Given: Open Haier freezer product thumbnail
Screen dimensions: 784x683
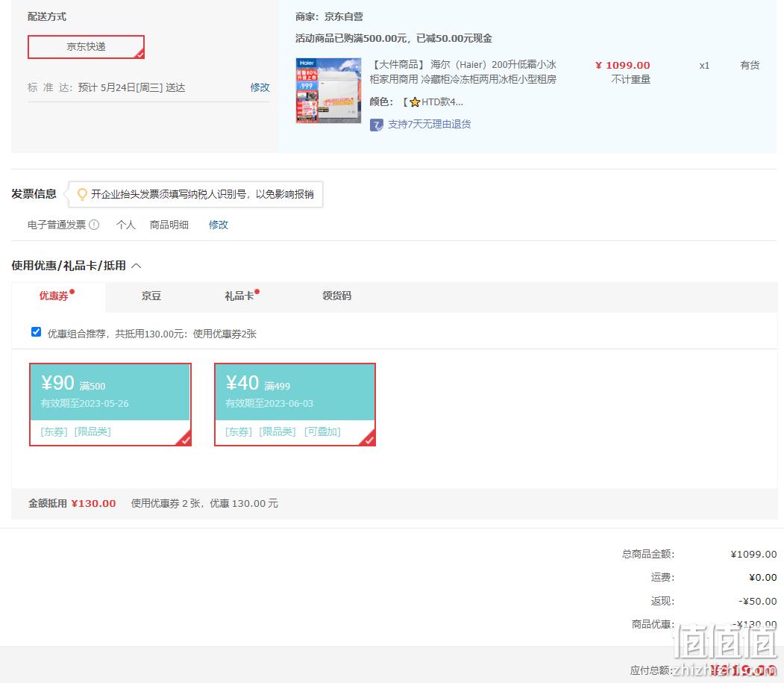Looking at the screenshot, I should [x=328, y=90].
